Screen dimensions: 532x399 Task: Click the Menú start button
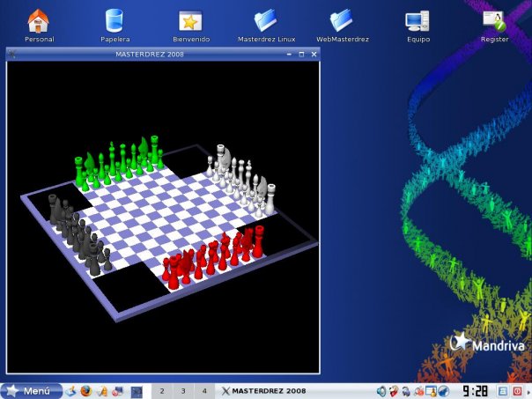31,391
